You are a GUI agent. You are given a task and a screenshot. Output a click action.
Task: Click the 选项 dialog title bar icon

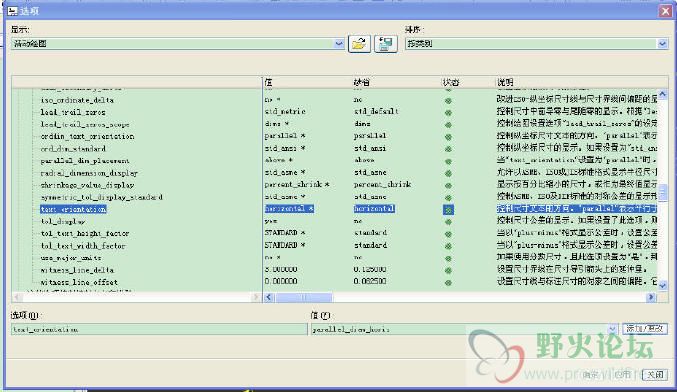click(x=13, y=11)
